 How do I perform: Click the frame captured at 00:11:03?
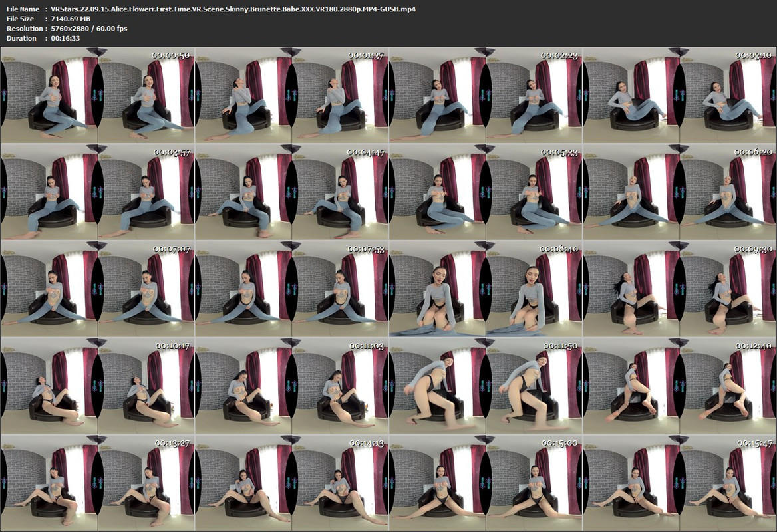click(292, 386)
